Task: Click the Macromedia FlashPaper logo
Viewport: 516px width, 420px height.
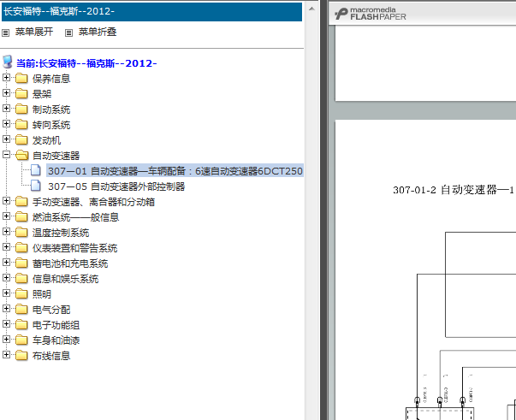Action: 371,14
